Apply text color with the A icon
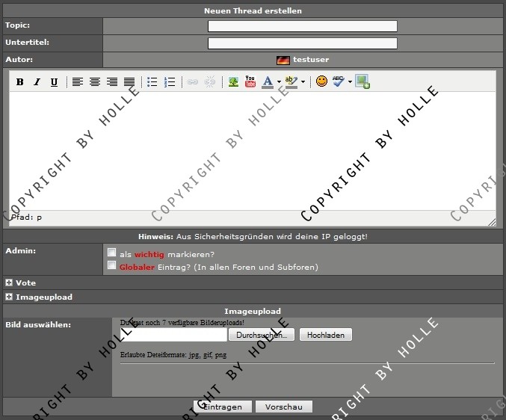This screenshot has width=506, height=420. coord(268,82)
